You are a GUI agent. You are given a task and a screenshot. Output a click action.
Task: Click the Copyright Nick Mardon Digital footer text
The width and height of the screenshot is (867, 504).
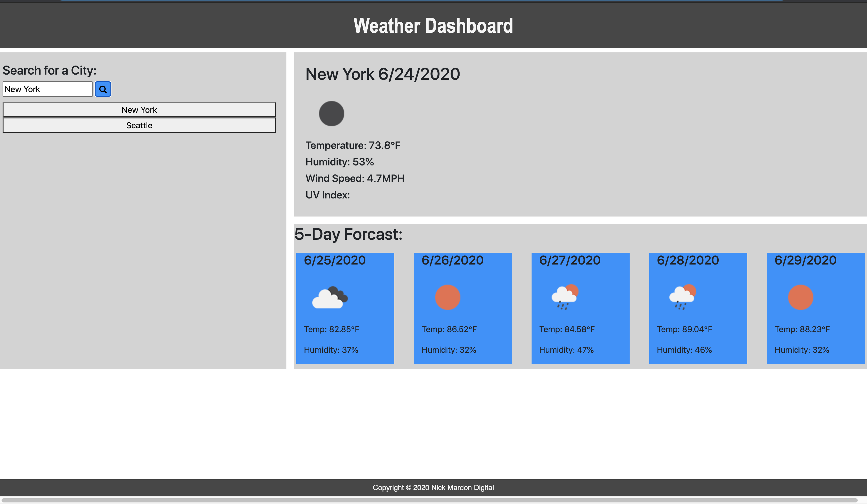[x=433, y=487]
